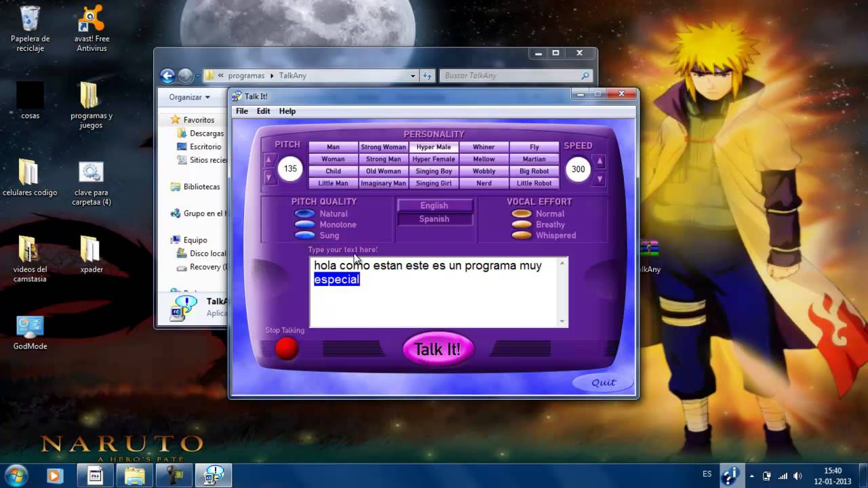Image resolution: width=868 pixels, height=488 pixels.
Task: Click programas in Explorer breadcrumb
Action: click(x=246, y=76)
